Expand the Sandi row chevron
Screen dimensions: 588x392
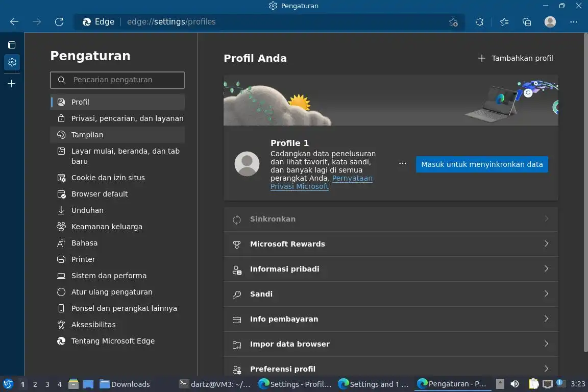[x=546, y=293]
